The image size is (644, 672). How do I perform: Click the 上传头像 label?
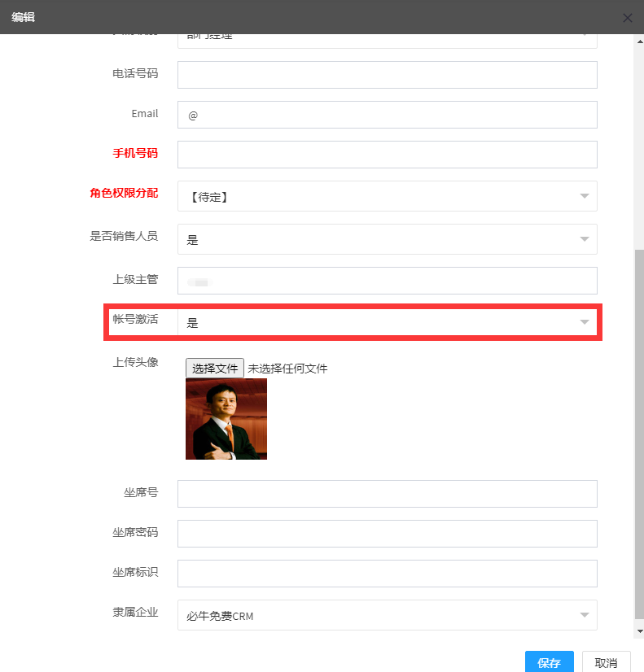tap(135, 362)
